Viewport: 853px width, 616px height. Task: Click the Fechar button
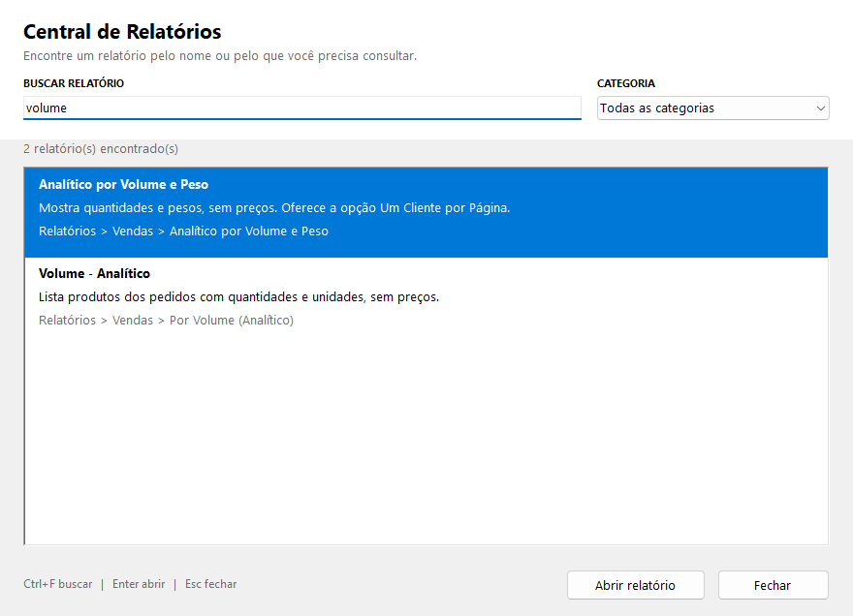[x=774, y=585]
